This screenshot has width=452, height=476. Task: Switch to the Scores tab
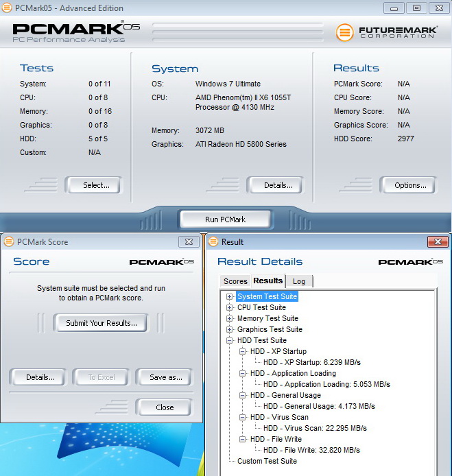click(x=235, y=281)
